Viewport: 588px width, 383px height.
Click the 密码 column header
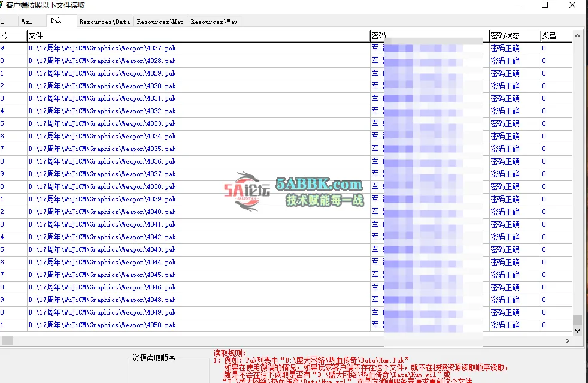(x=430, y=36)
